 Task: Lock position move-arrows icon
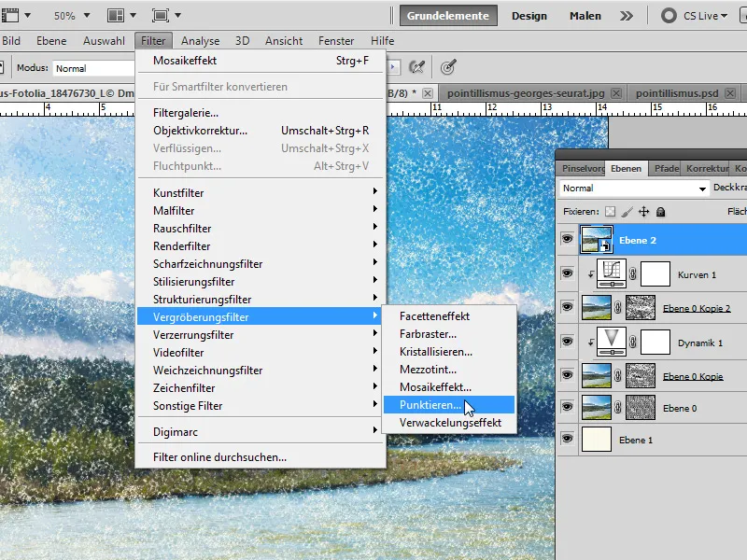643,212
